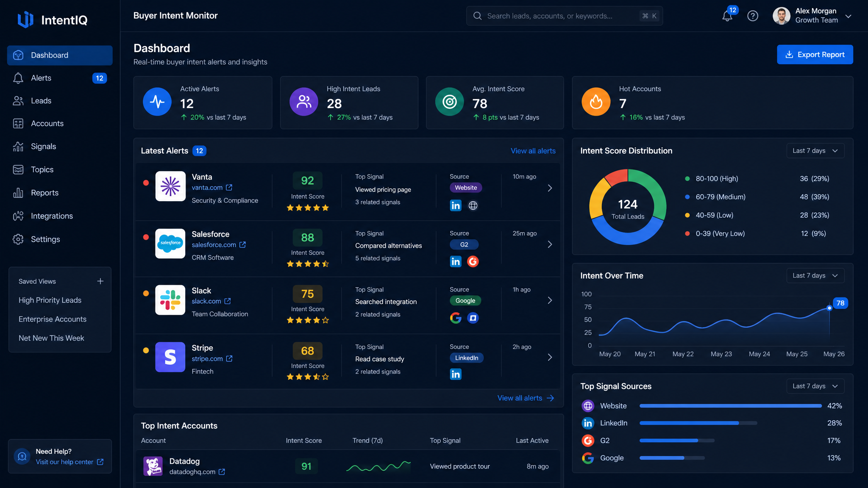The image size is (868, 488).
Task: Click the Datadog company logo
Action: [x=153, y=466]
